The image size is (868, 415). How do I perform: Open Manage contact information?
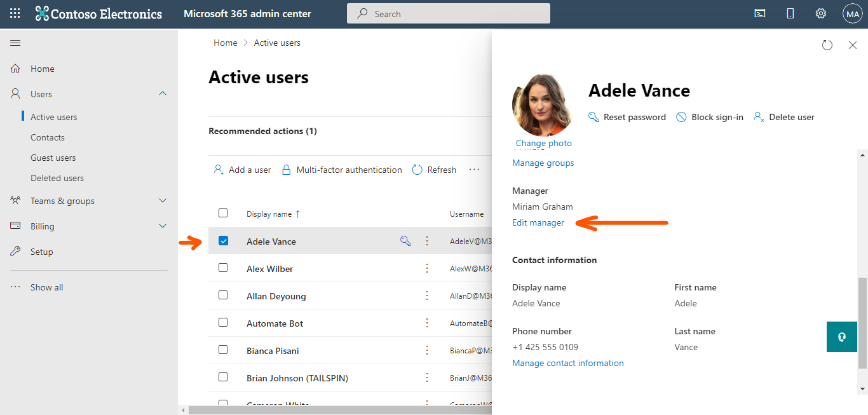click(567, 362)
